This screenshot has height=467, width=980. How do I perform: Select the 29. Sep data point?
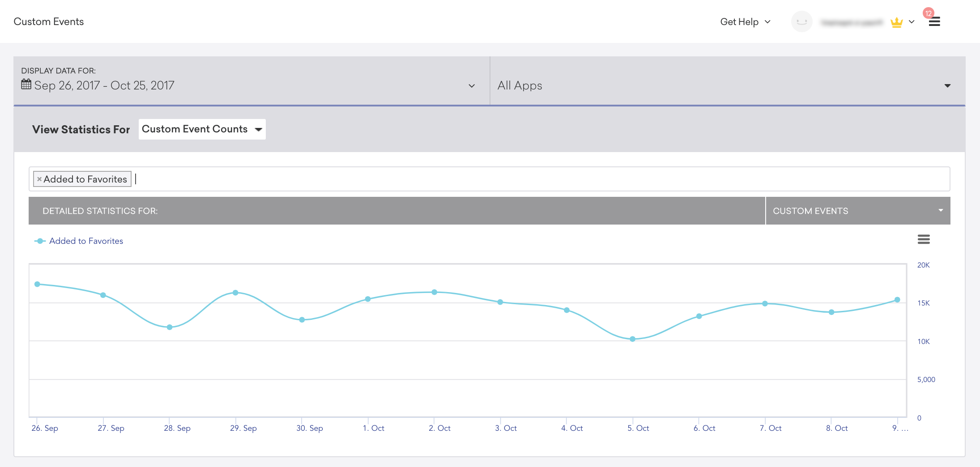click(235, 293)
